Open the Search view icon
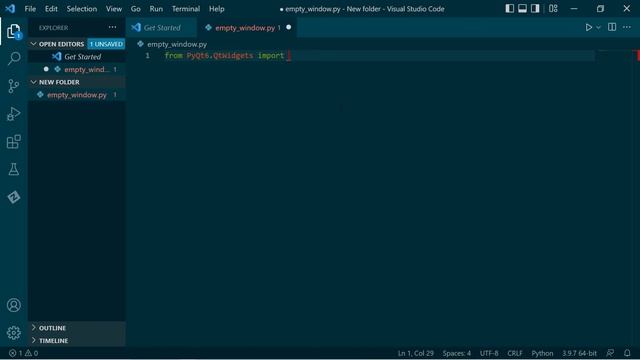640x360 pixels. coord(14,58)
